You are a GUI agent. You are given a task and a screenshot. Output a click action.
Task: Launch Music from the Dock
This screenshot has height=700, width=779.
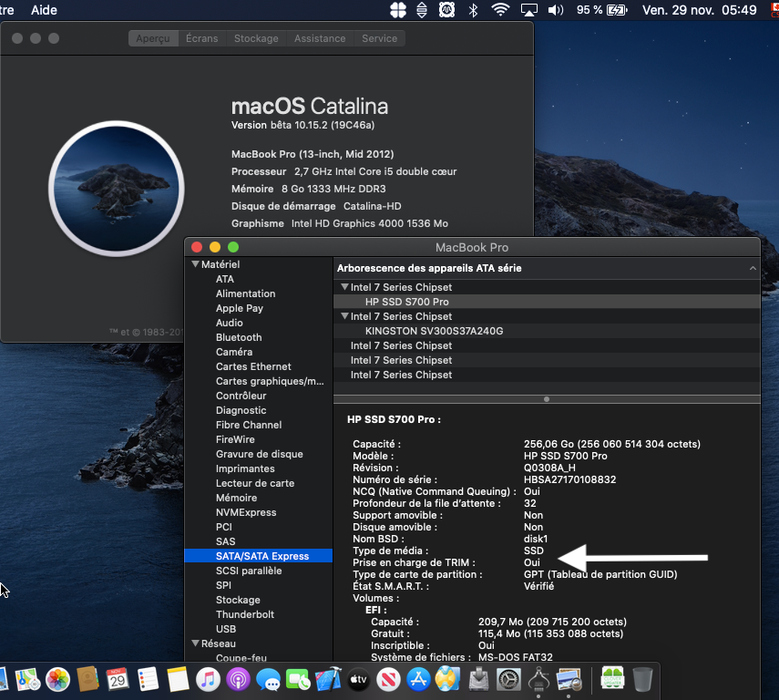[208, 679]
